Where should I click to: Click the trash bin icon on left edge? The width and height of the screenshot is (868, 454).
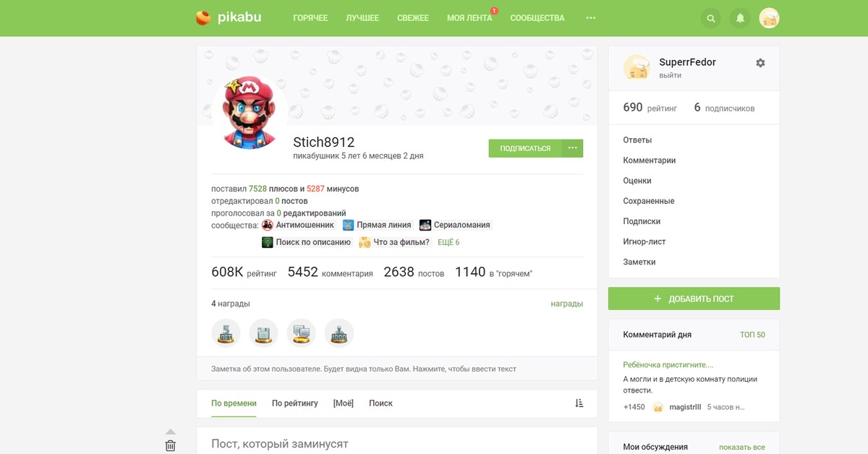tap(170, 445)
